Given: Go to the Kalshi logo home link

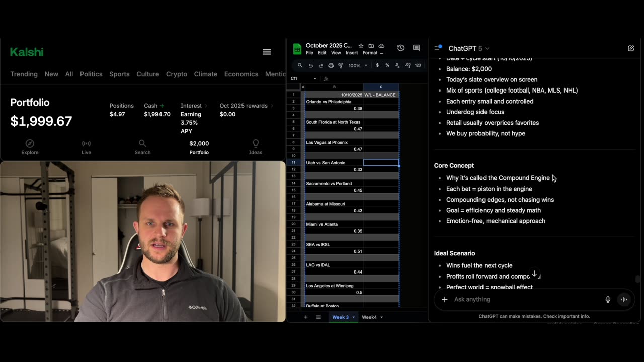Looking at the screenshot, I should tap(27, 52).
